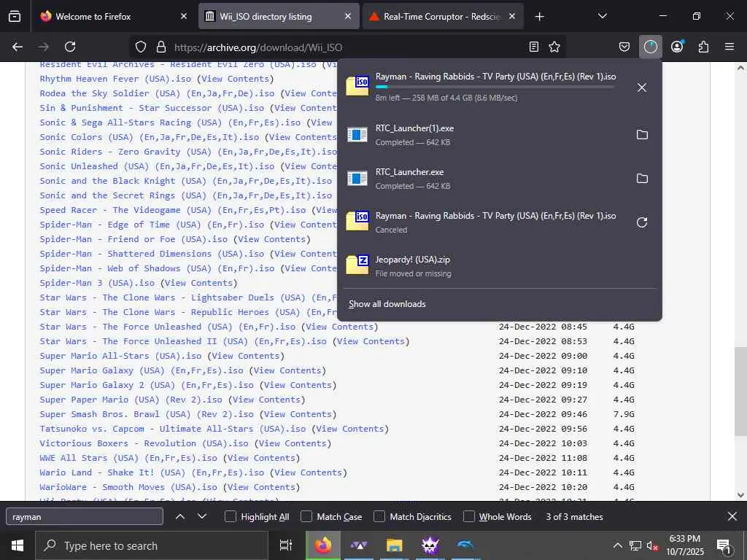Show RTC_Launcher.exe in folder
Viewport: 747px width, 560px height.
(642, 179)
